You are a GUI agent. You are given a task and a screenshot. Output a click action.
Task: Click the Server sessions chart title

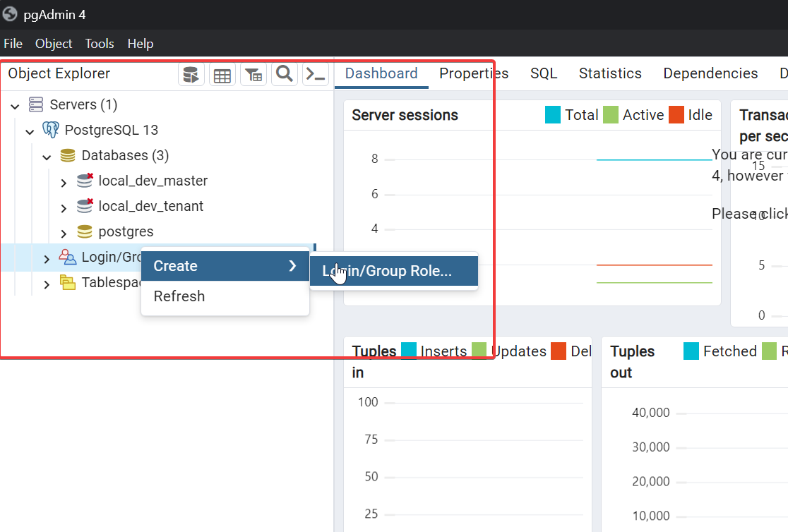pos(405,115)
